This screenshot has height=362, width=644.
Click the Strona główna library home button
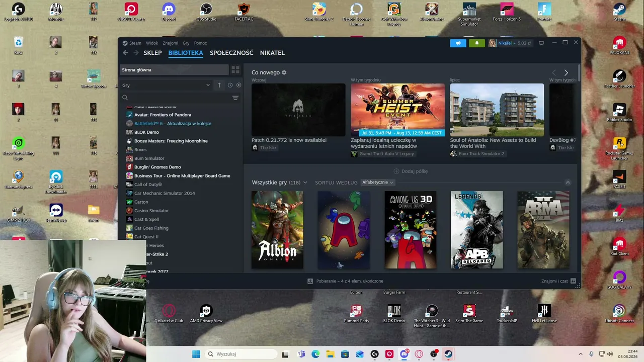[174, 70]
